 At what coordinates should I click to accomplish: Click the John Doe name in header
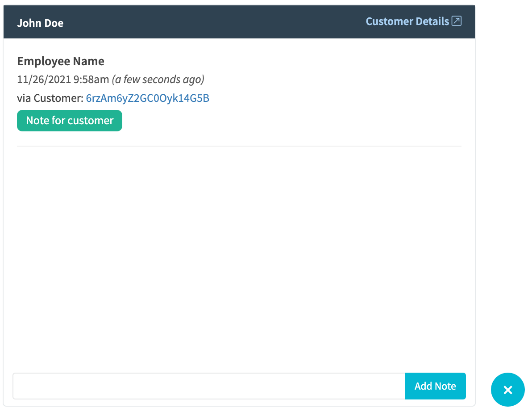pyautogui.click(x=40, y=23)
